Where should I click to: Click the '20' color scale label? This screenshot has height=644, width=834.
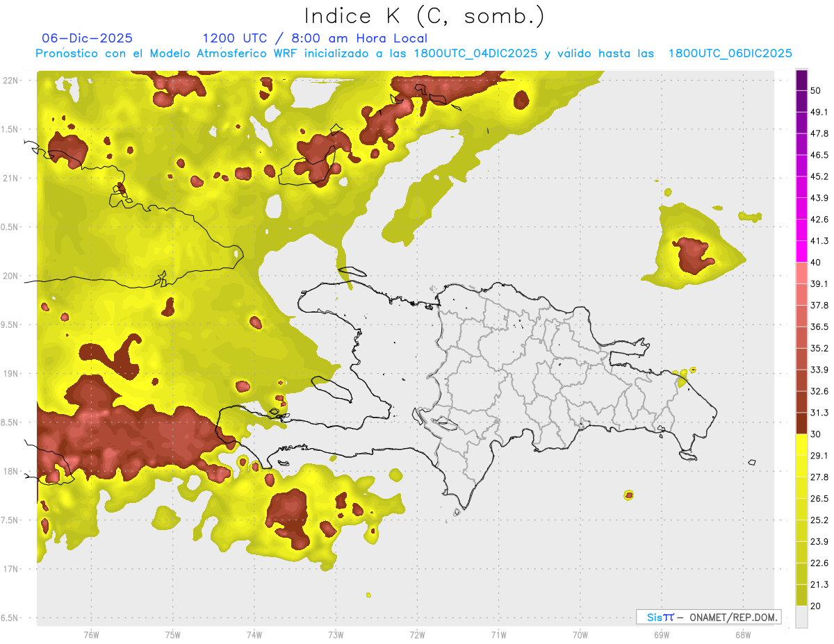[817, 606]
